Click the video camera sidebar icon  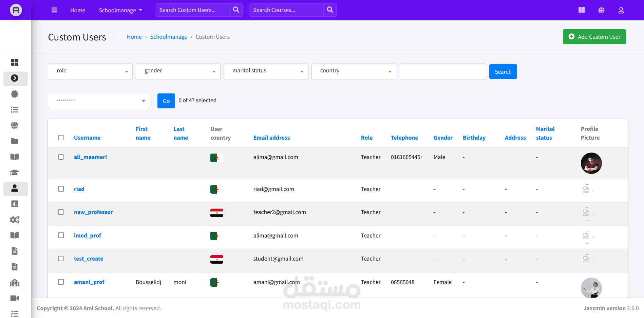pos(15,298)
